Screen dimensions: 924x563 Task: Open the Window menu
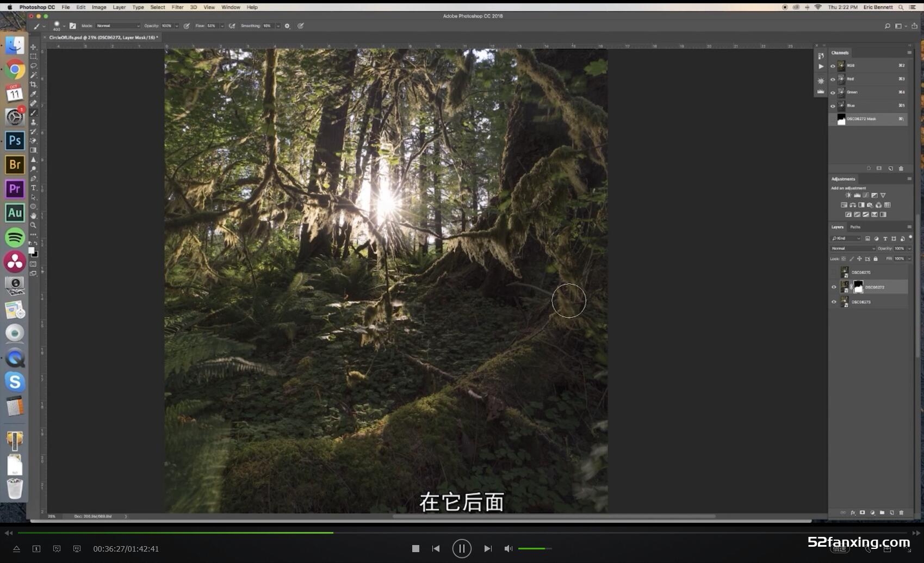pyautogui.click(x=231, y=7)
